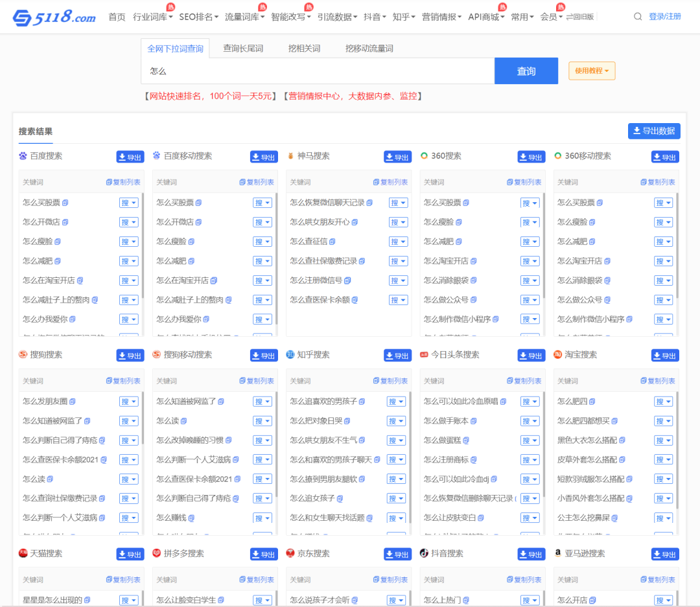Copy keyword 怎么做手账本 icon

[474, 421]
